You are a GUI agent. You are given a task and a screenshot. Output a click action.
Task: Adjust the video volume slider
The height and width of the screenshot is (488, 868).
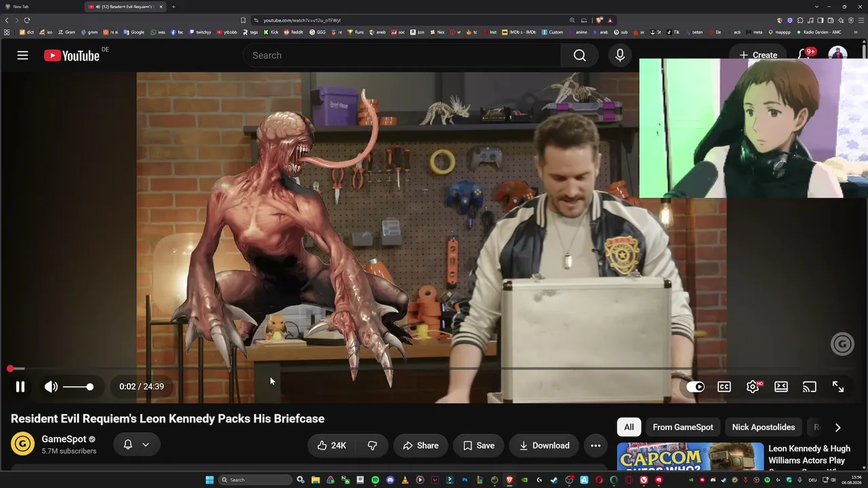pyautogui.click(x=79, y=386)
